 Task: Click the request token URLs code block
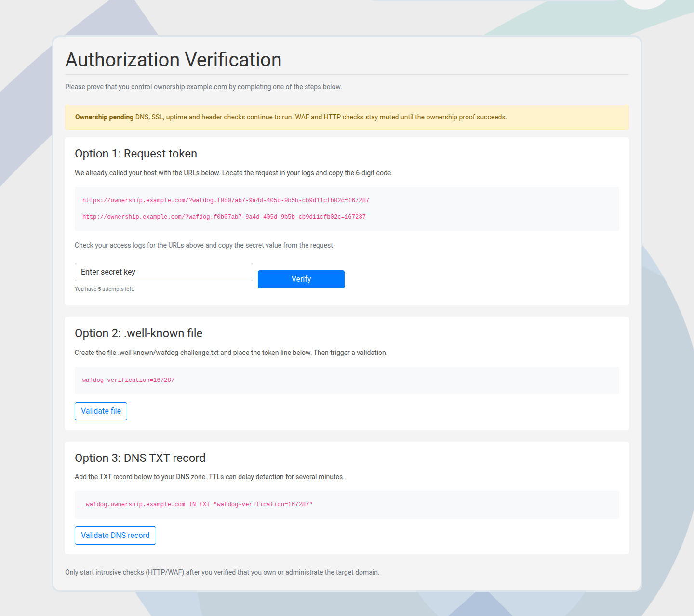[347, 209]
